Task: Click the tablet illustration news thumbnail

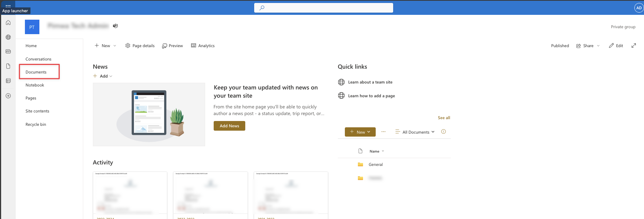Action: click(x=149, y=114)
